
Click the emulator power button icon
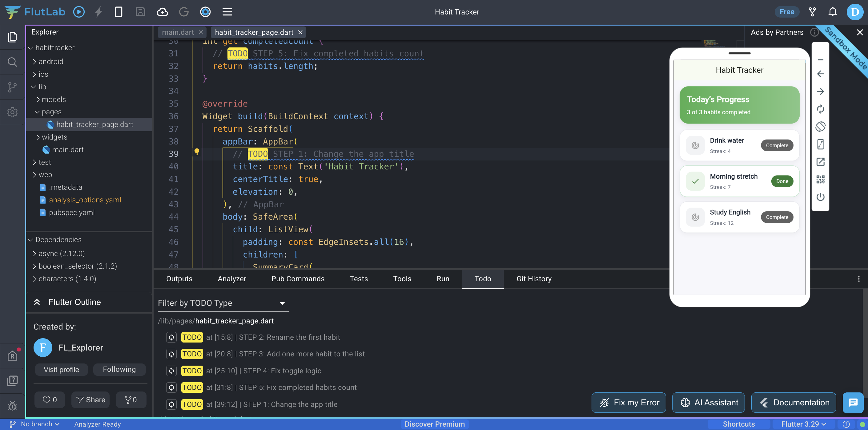point(820,197)
